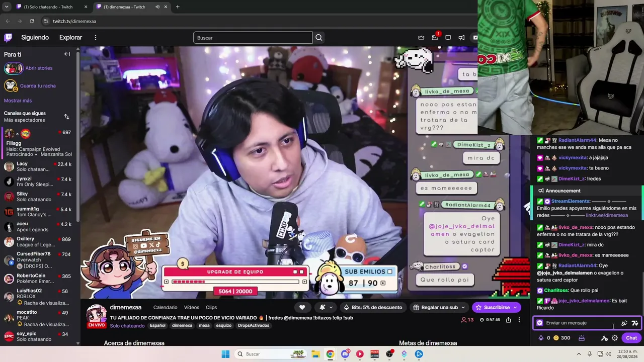Open notification bell settings dropdown
The image size is (644, 362).
[x=326, y=307]
